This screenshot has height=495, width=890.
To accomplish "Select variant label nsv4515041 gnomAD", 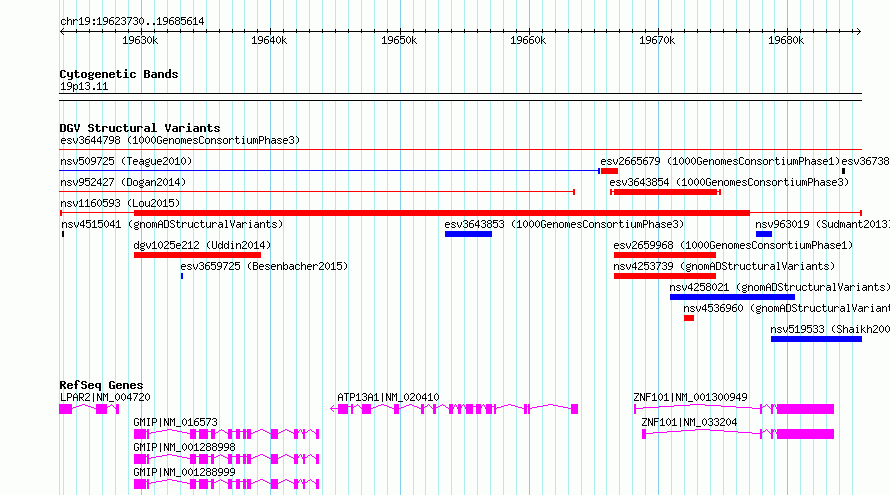I will [x=172, y=224].
